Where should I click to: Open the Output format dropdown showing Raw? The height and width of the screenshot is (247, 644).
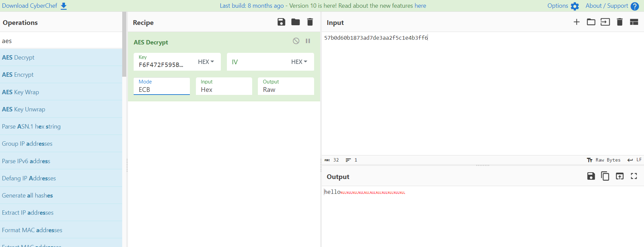click(286, 86)
